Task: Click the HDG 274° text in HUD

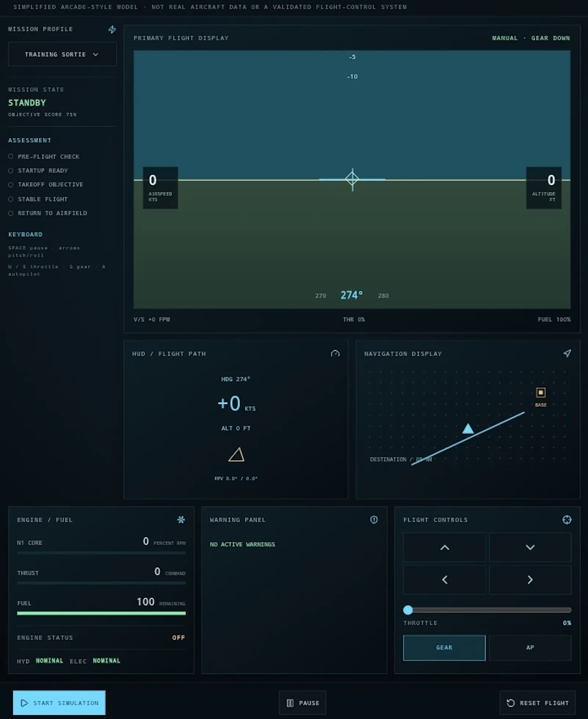Action: pyautogui.click(x=236, y=379)
